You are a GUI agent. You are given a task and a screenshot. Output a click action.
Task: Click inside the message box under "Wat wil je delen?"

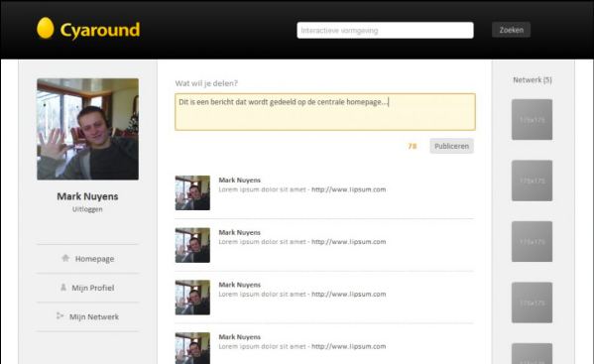pyautogui.click(x=325, y=112)
